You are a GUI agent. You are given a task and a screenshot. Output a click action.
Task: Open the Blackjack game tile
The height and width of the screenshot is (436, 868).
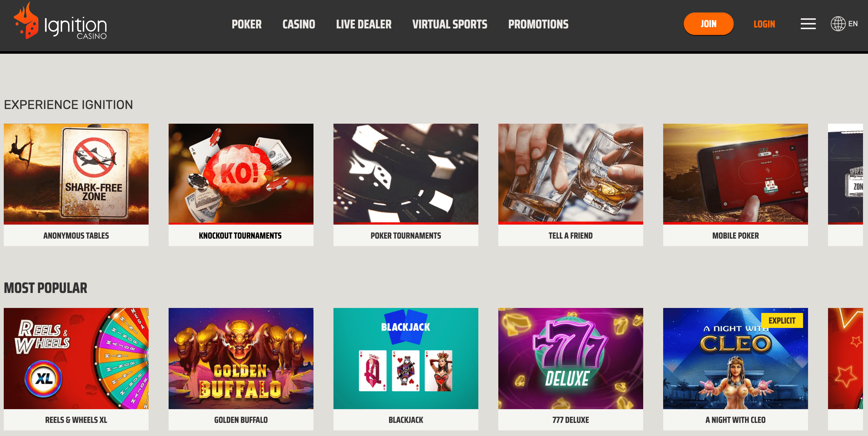point(406,369)
